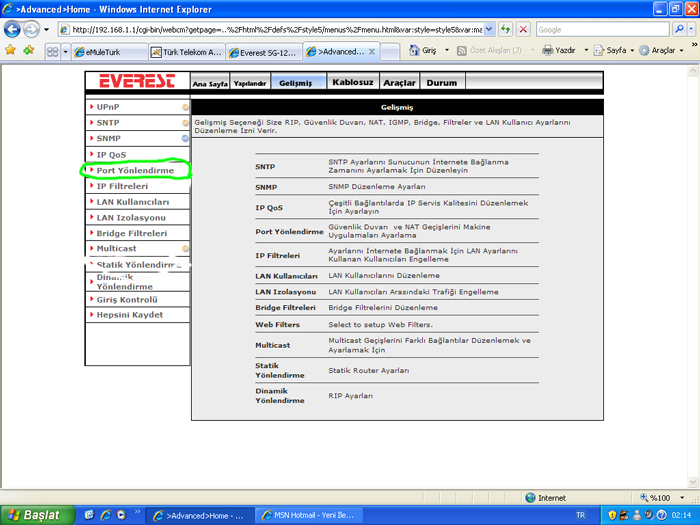This screenshot has width=700, height=525.
Task: Click the IE back navigation arrow
Action: click(12, 30)
